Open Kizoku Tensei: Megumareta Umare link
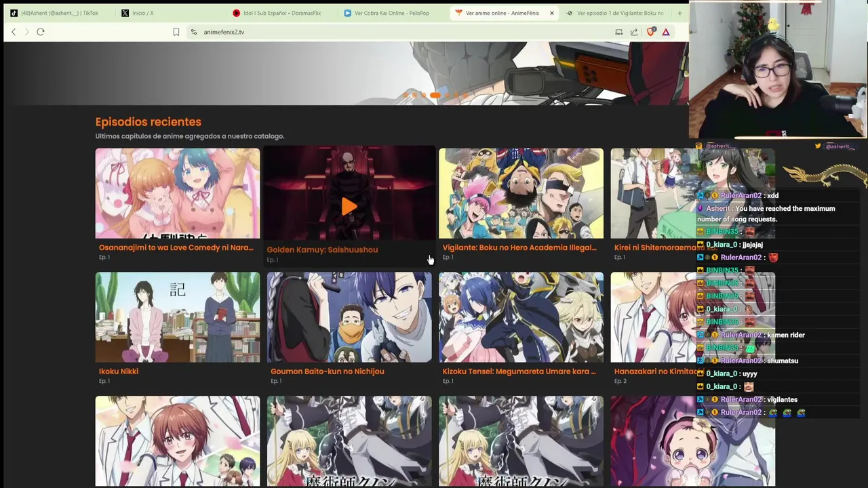The height and width of the screenshot is (488, 868). tap(519, 371)
